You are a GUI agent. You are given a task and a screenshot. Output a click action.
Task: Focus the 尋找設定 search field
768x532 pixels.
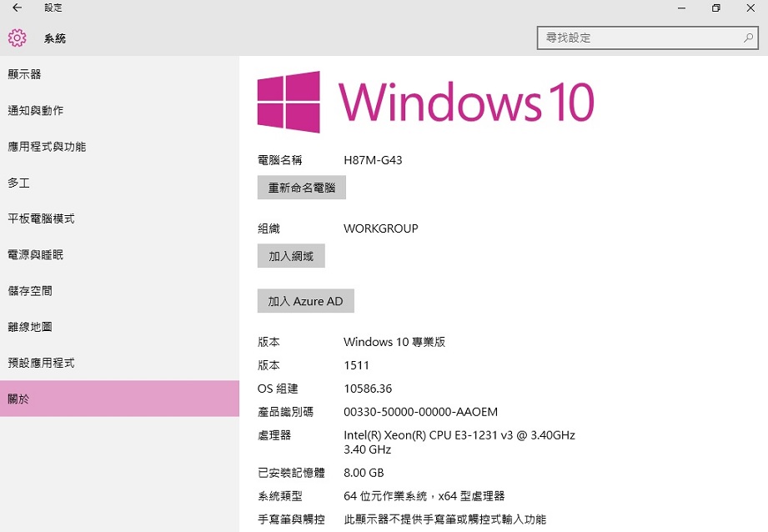(x=648, y=38)
